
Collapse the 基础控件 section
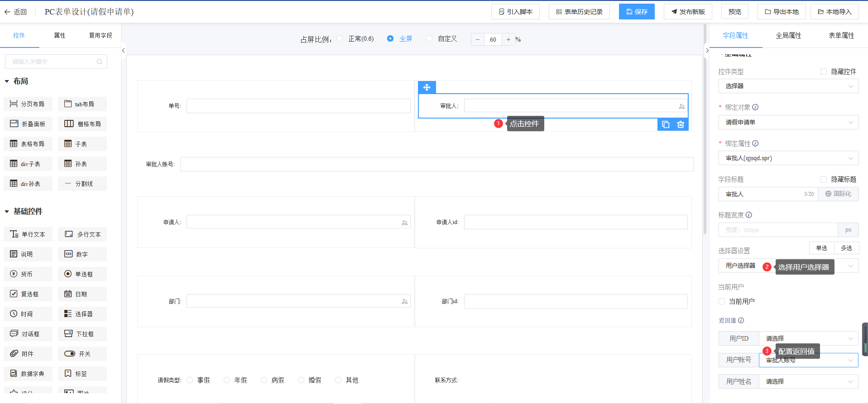tap(7, 211)
